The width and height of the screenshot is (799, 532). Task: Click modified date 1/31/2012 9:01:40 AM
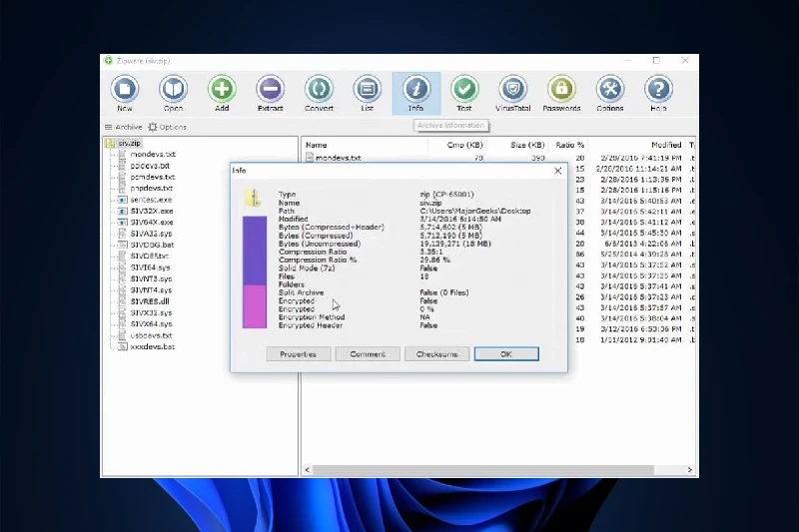[640, 339]
